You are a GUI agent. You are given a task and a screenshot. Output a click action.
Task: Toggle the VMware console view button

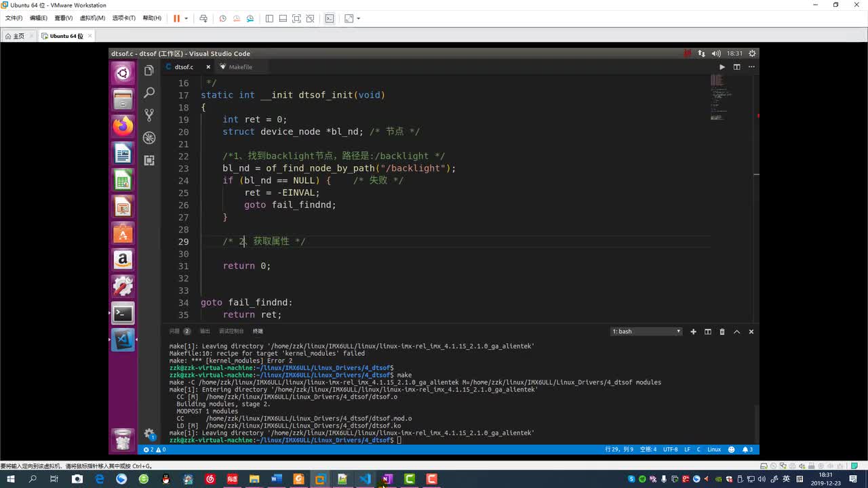coord(330,18)
